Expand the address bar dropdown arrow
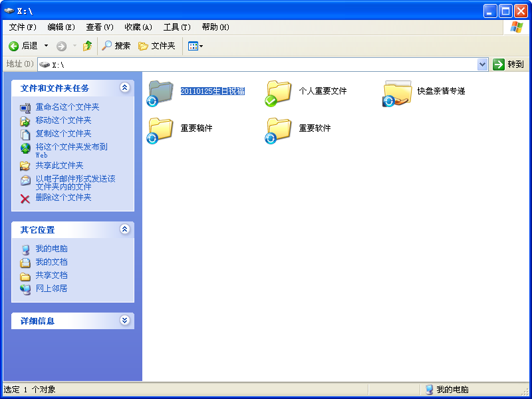This screenshot has height=399, width=532. click(482, 65)
